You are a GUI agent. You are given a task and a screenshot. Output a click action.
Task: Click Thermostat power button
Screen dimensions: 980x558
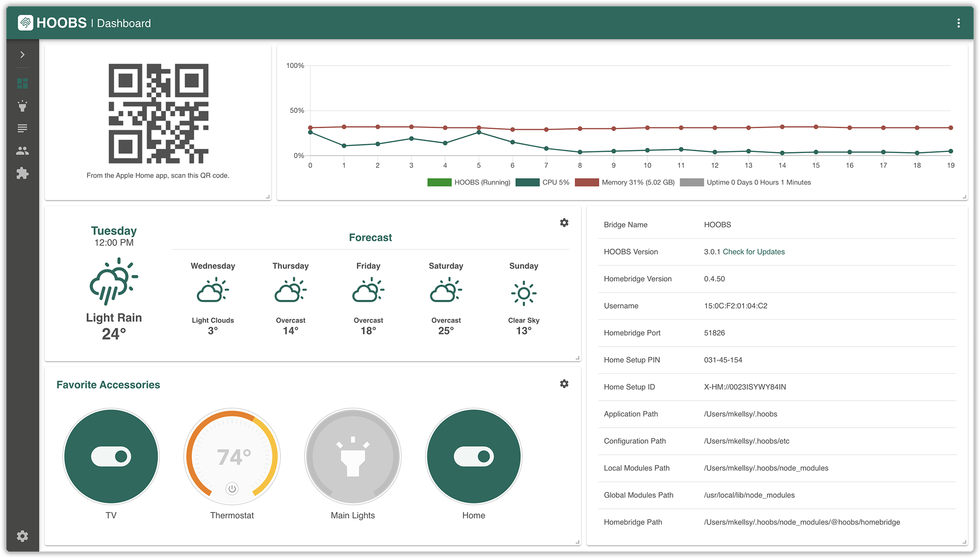click(232, 489)
